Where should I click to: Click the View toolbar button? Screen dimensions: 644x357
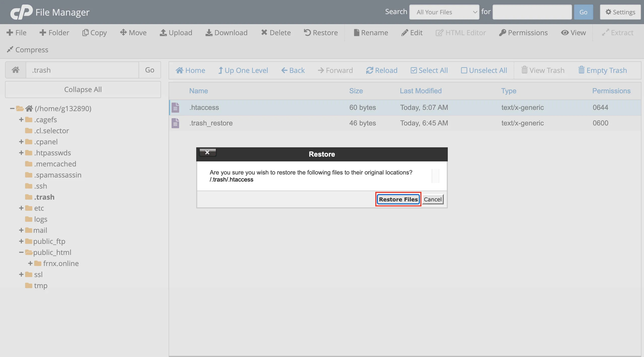pos(573,32)
